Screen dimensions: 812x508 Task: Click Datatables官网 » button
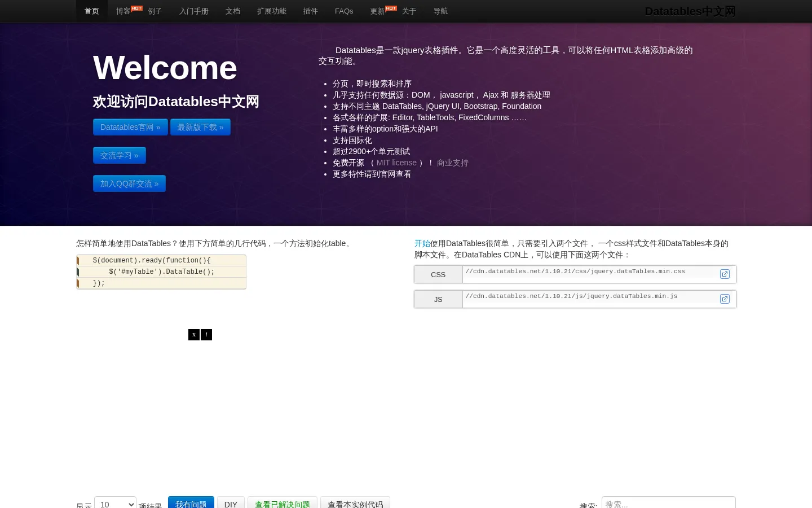click(130, 127)
